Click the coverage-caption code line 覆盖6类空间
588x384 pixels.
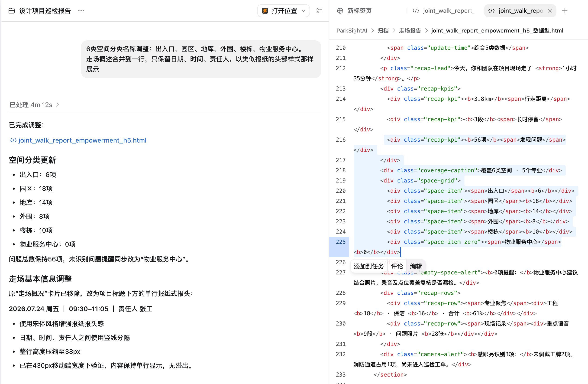click(x=471, y=170)
